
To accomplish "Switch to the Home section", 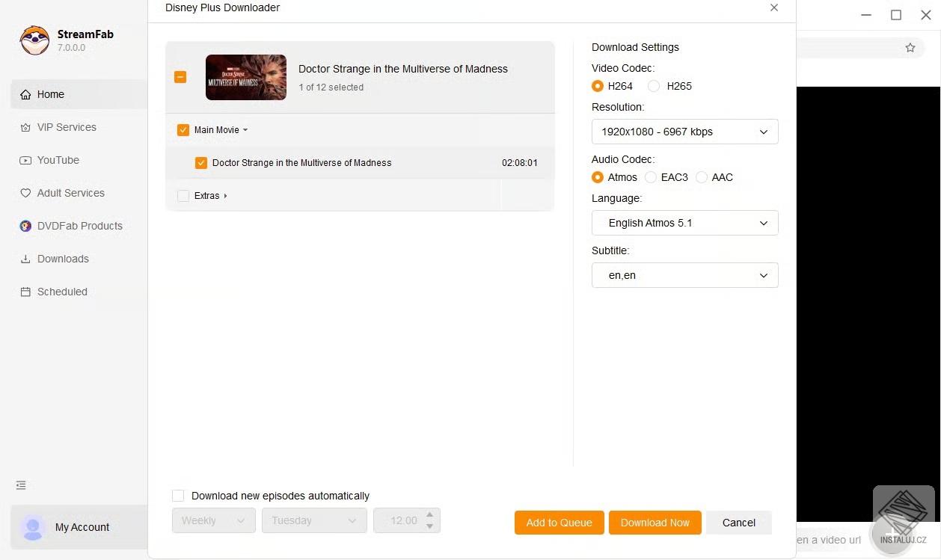I will (51, 94).
